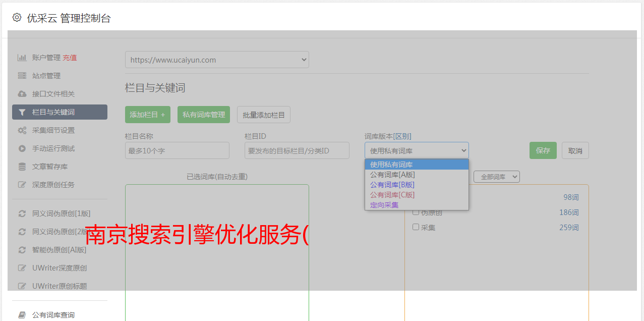The height and width of the screenshot is (321, 644).
Task: Select option 公有词库[C版]
Action: coord(417,195)
